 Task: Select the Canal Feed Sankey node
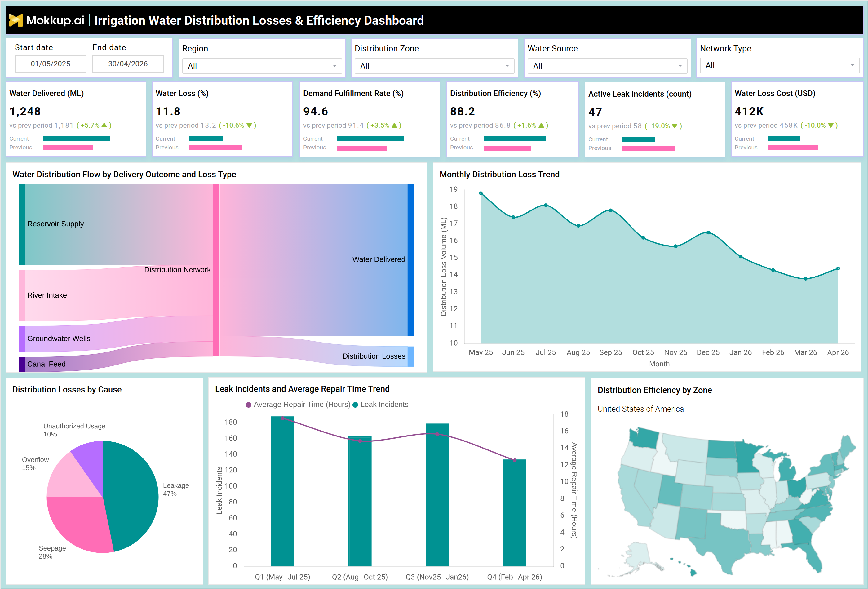(x=22, y=364)
